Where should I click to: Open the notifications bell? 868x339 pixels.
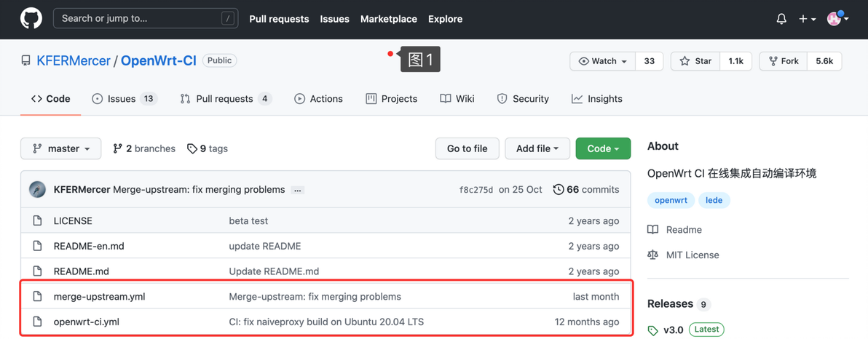(781, 19)
